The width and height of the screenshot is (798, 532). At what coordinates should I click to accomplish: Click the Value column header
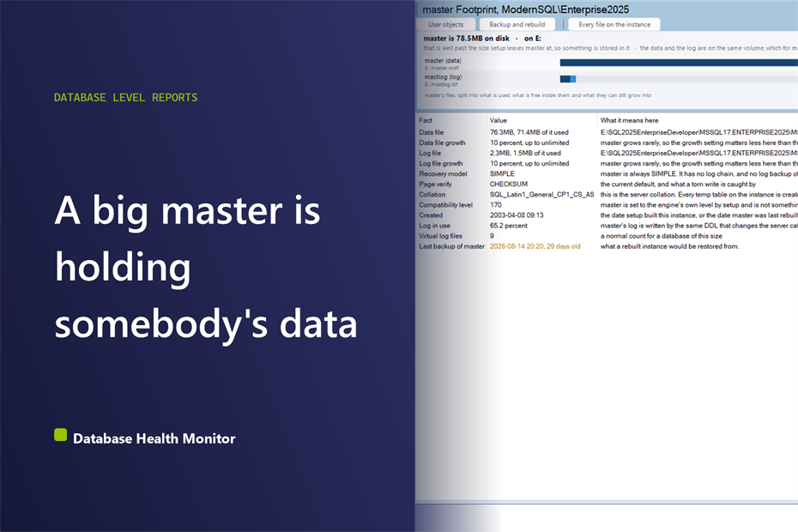pyautogui.click(x=499, y=121)
